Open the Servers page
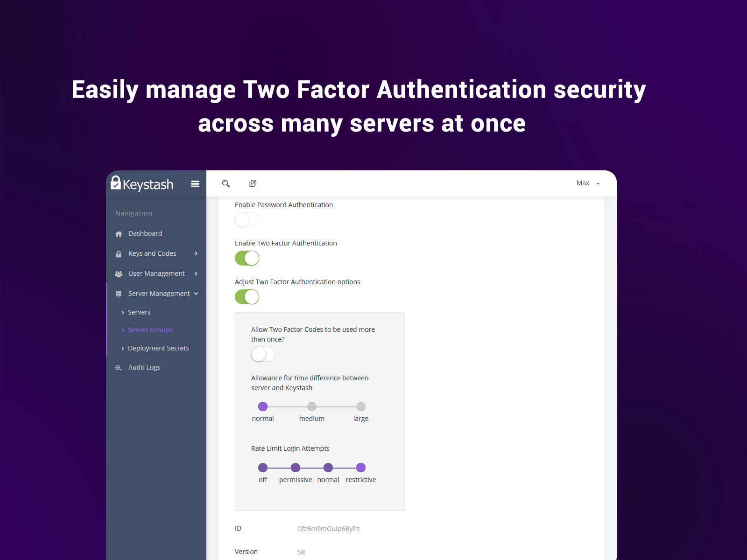747x560 pixels. click(x=139, y=312)
